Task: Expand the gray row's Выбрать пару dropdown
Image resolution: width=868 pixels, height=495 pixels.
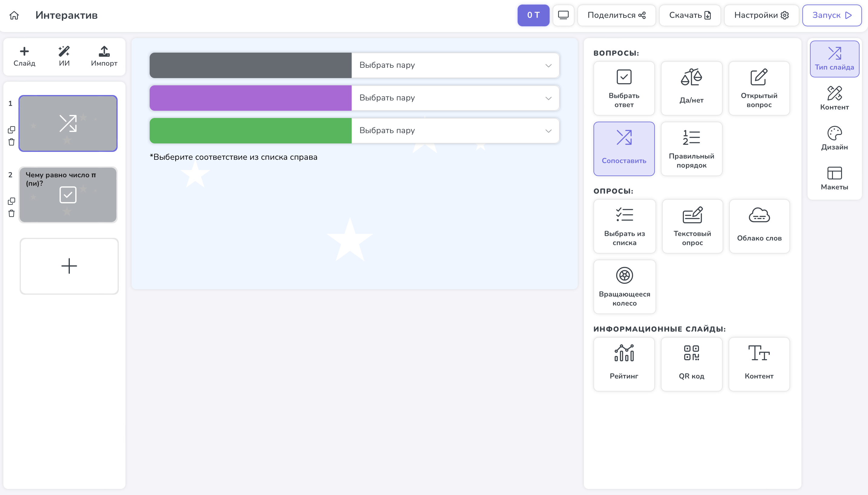Action: (455, 65)
